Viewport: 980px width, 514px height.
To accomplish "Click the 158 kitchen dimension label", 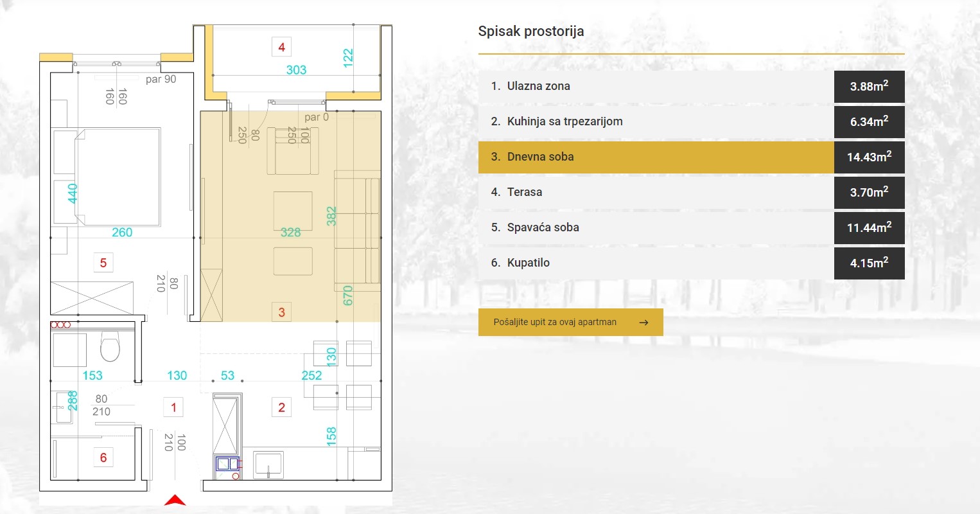I will (x=331, y=437).
